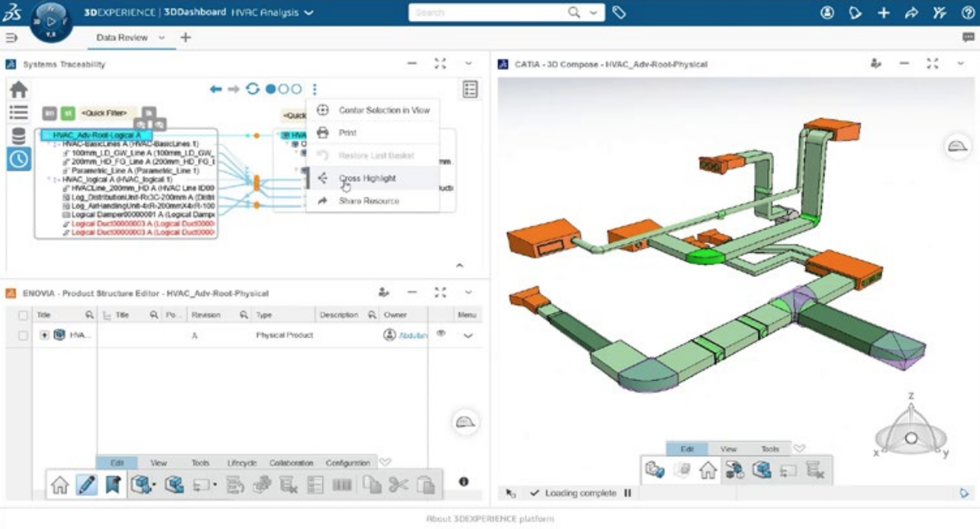Select the Edit pencil icon in Product Structure Editor
This screenshot has width=980, height=529.
88,484
